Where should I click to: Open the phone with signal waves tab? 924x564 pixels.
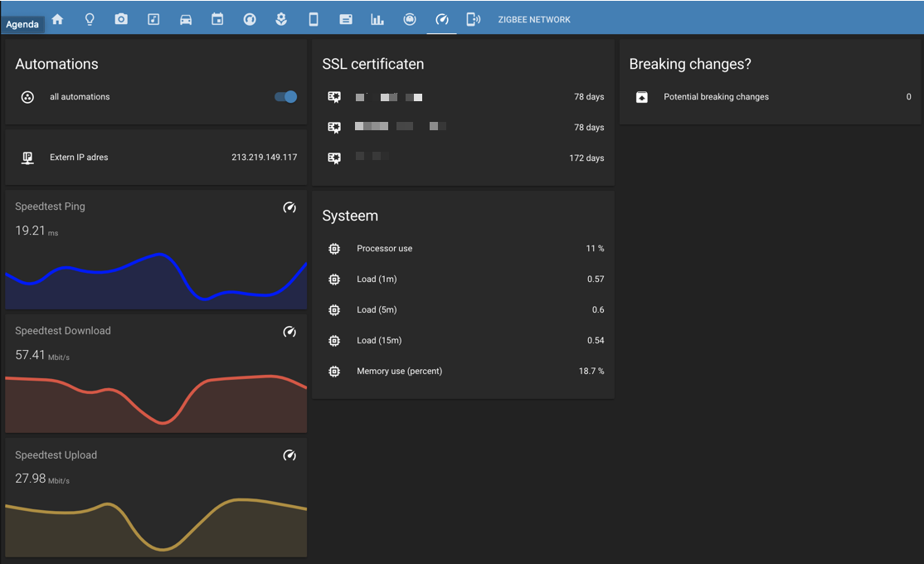click(x=473, y=19)
